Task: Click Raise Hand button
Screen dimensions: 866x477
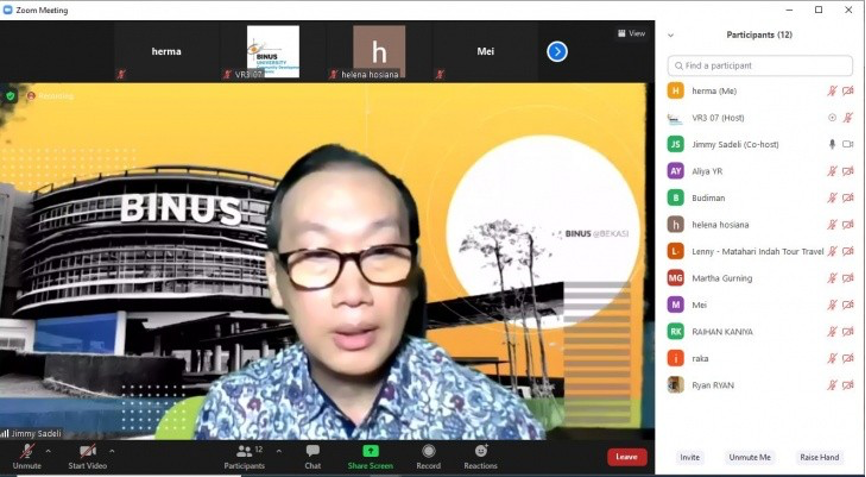Action: coord(820,457)
